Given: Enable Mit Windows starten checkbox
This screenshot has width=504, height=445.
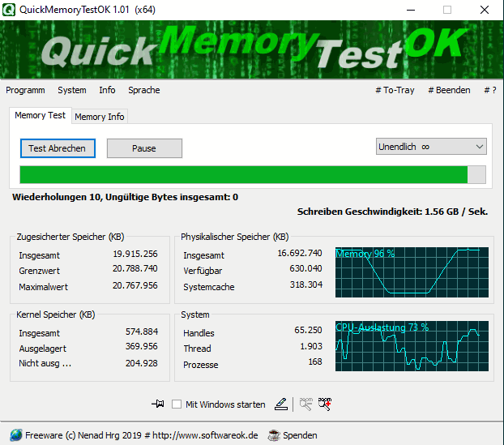Looking at the screenshot, I should tap(177, 404).
